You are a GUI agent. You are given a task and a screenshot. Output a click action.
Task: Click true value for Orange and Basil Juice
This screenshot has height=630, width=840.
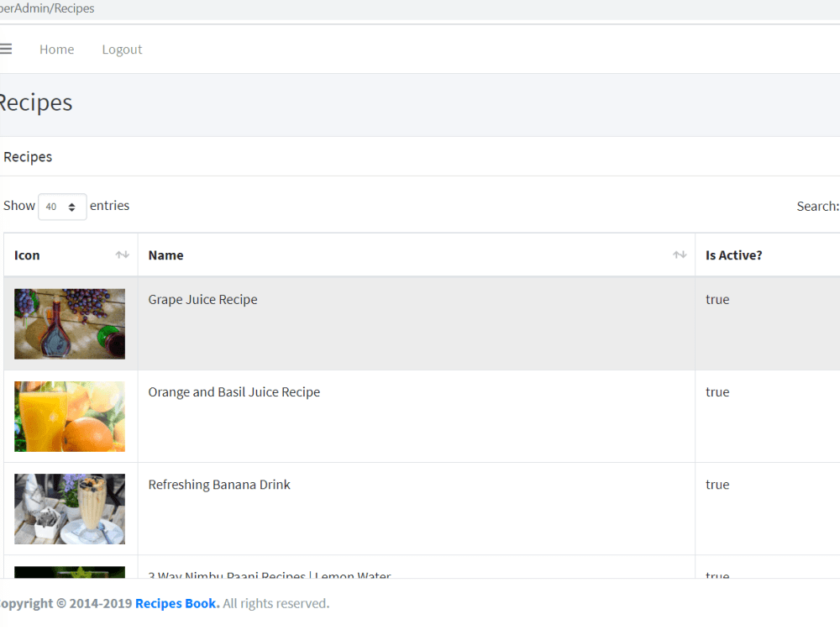coord(717,392)
